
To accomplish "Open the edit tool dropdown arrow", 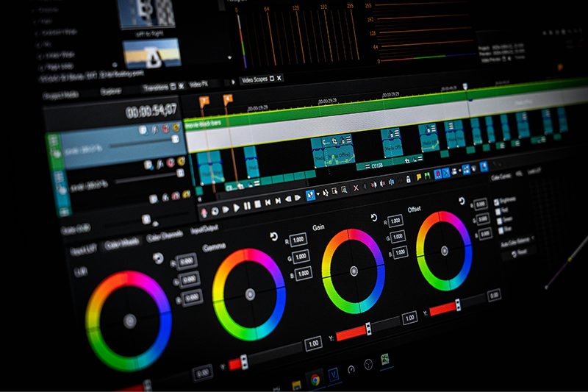I will pyautogui.click(x=318, y=194).
